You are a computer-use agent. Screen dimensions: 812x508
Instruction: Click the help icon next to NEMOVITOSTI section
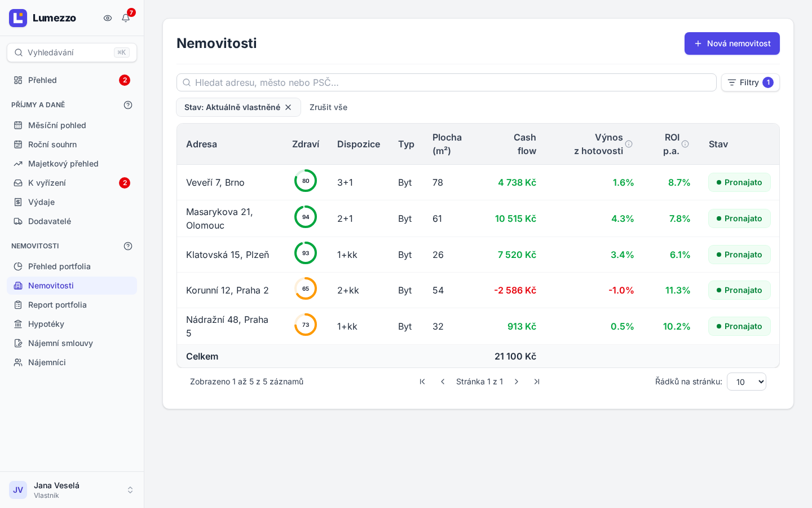click(x=128, y=246)
